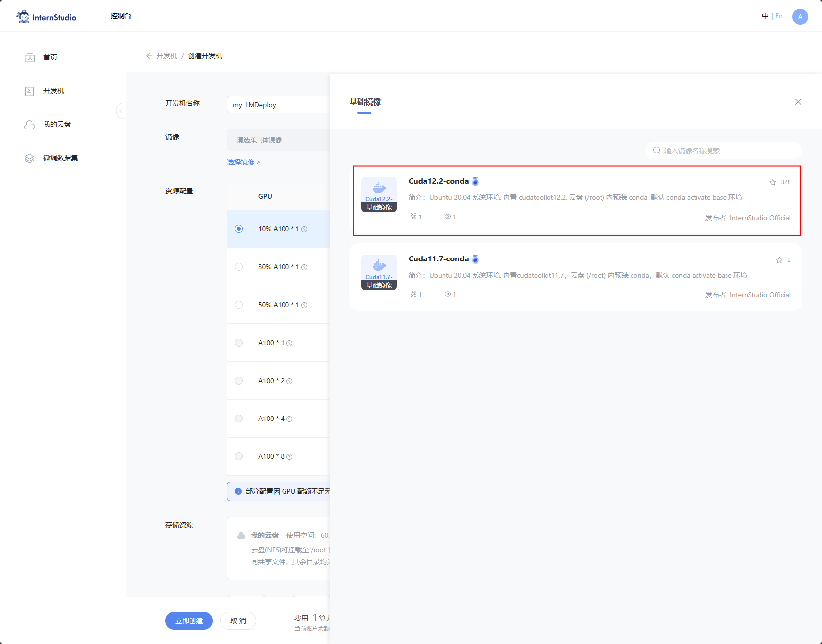Select the 50% A100 * 1 radio button
The height and width of the screenshot is (644, 822).
tap(239, 305)
